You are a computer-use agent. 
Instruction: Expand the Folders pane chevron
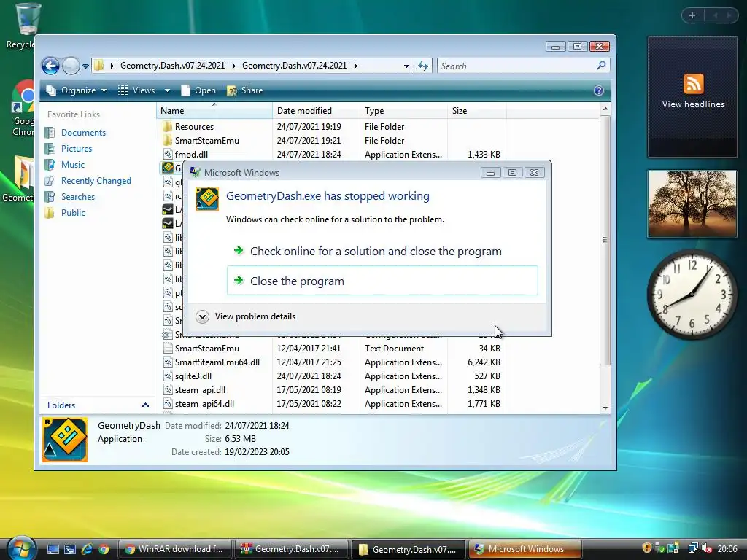coord(145,405)
